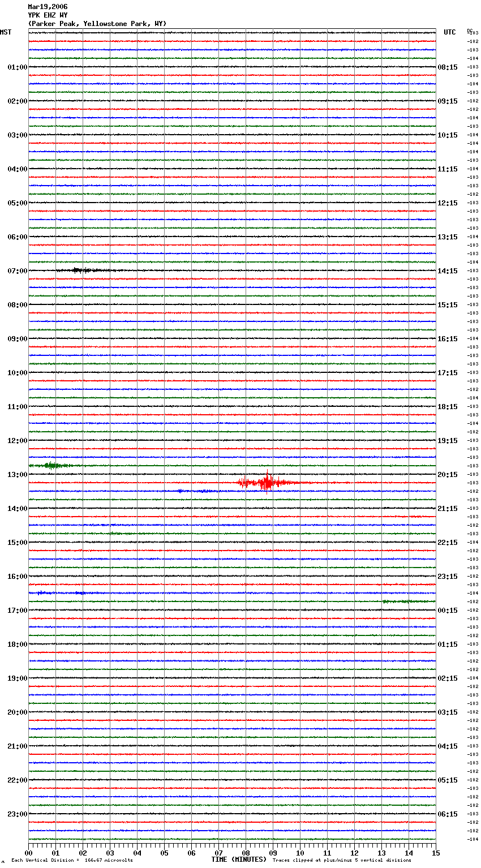Click the 18:15 UTC time label

point(448,407)
